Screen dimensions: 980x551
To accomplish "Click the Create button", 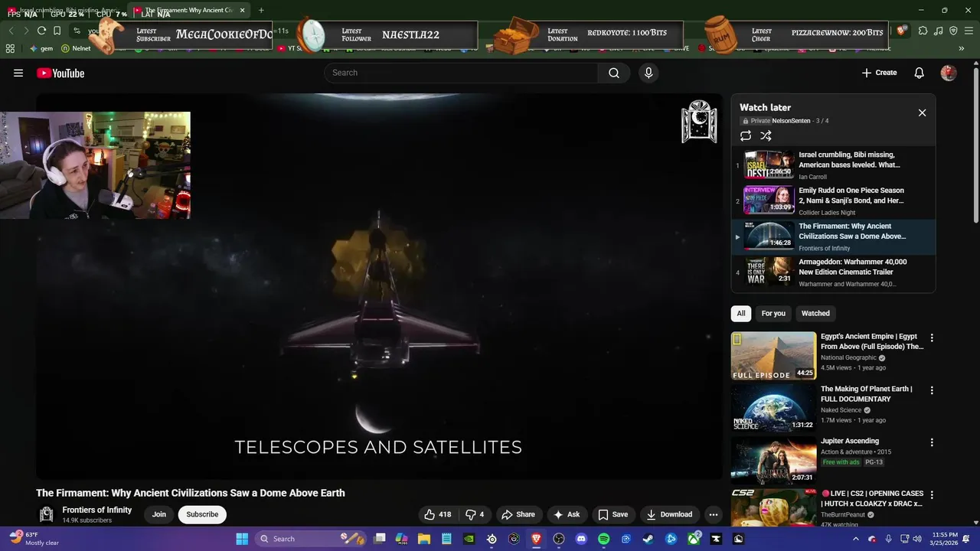I will point(879,73).
